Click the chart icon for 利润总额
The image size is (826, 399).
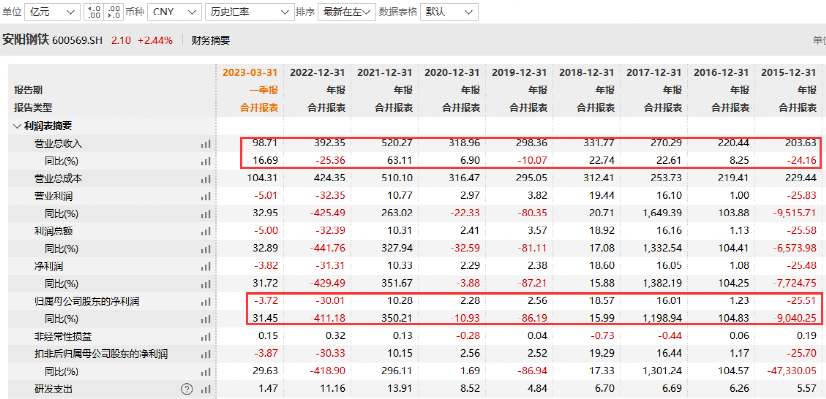point(205,232)
